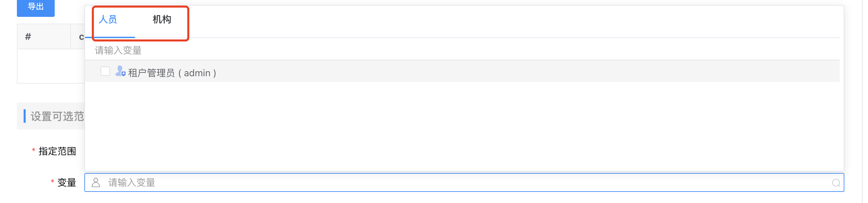The image size is (868, 203).
Task: Click the 变量 field label
Action: tap(67, 182)
